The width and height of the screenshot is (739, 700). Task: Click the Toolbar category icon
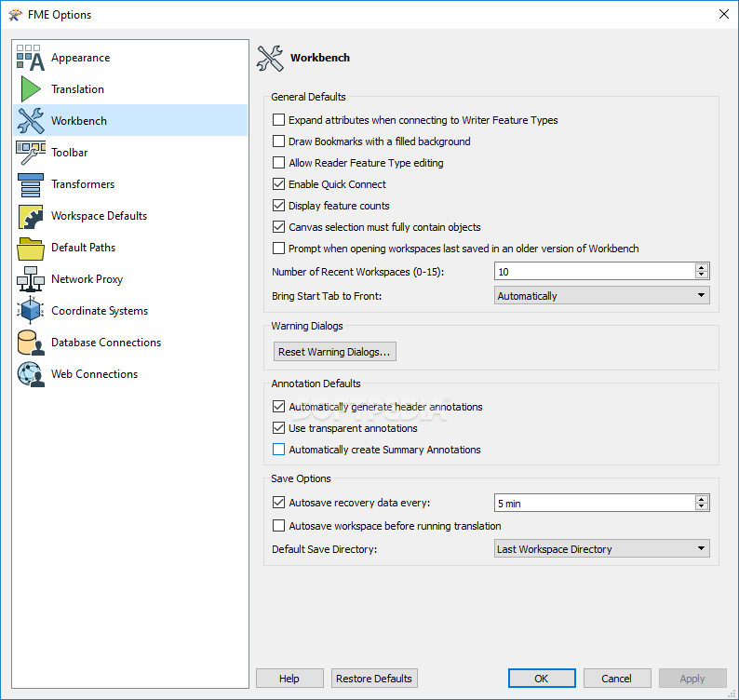(x=31, y=153)
